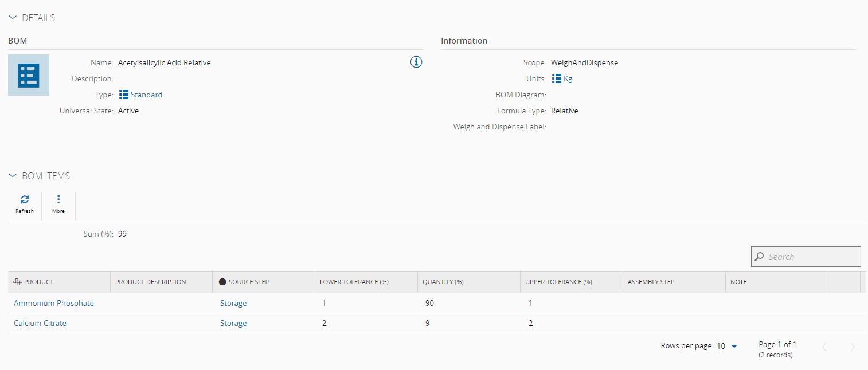Viewport: 868px width, 370px height.
Task: Collapse the Details section
Action: [13, 18]
